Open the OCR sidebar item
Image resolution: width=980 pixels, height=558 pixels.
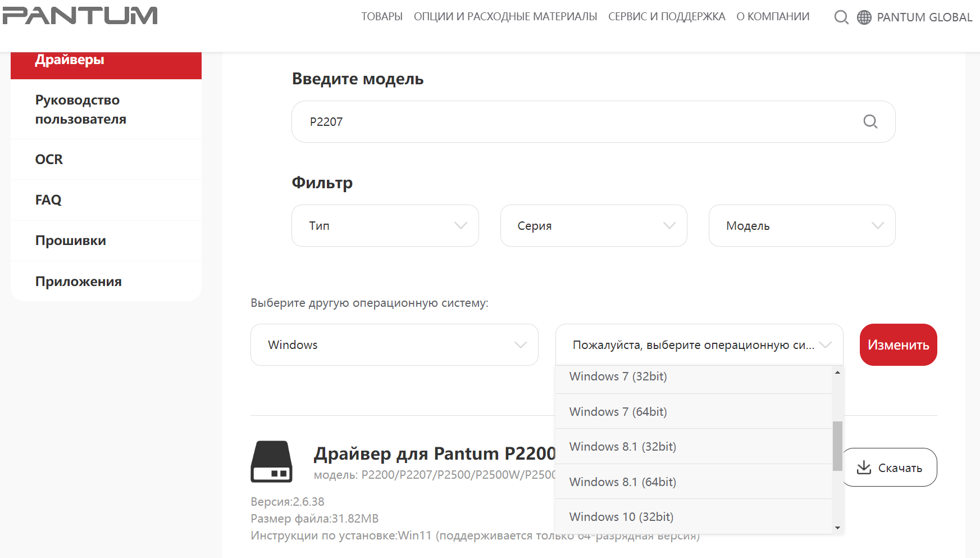[x=106, y=160]
